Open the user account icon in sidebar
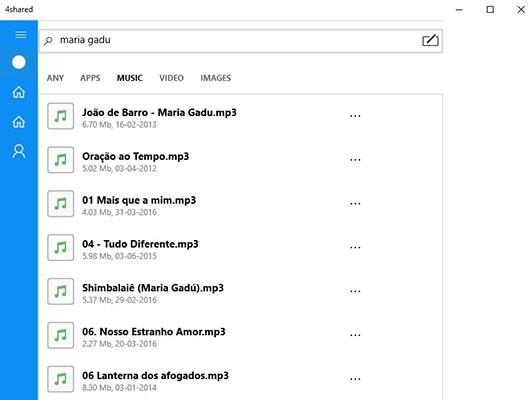This screenshot has width=530, height=400. coord(19,151)
